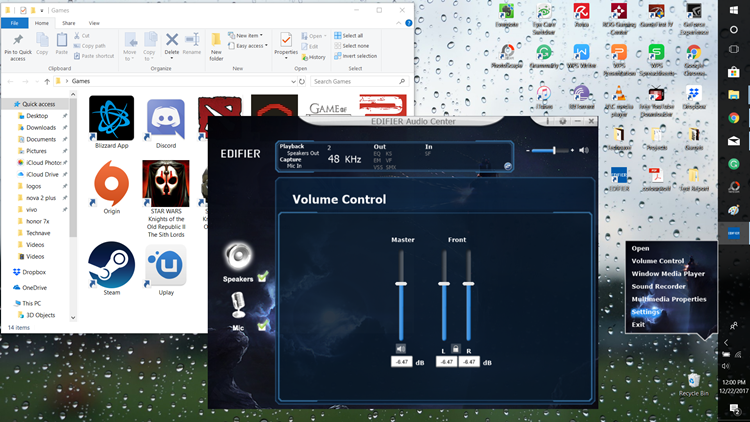Decrease volume with the minus button
The image size is (750, 422).
pyautogui.click(x=528, y=150)
